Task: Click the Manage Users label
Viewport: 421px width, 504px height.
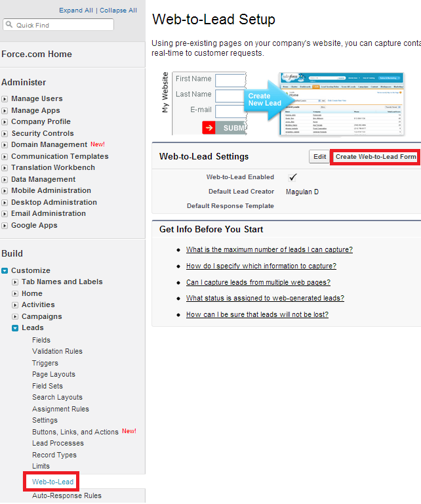Action: point(37,98)
